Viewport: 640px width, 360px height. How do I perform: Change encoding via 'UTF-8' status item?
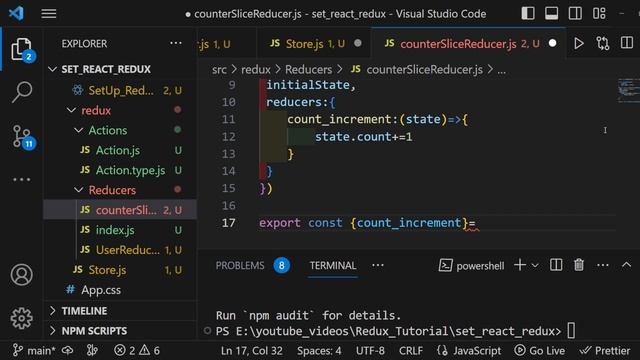370,351
